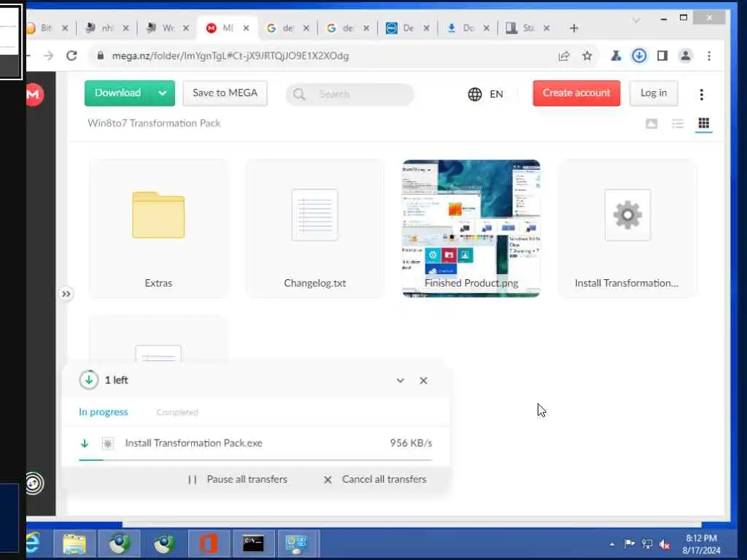Image resolution: width=747 pixels, height=560 pixels.
Task: Click the share page icon
Action: (x=564, y=56)
